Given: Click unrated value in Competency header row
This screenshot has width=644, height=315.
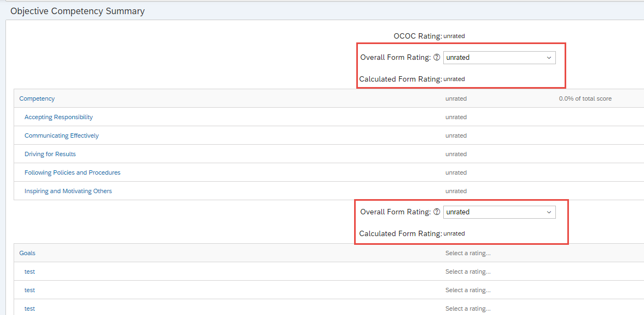Looking at the screenshot, I should pyautogui.click(x=456, y=98).
